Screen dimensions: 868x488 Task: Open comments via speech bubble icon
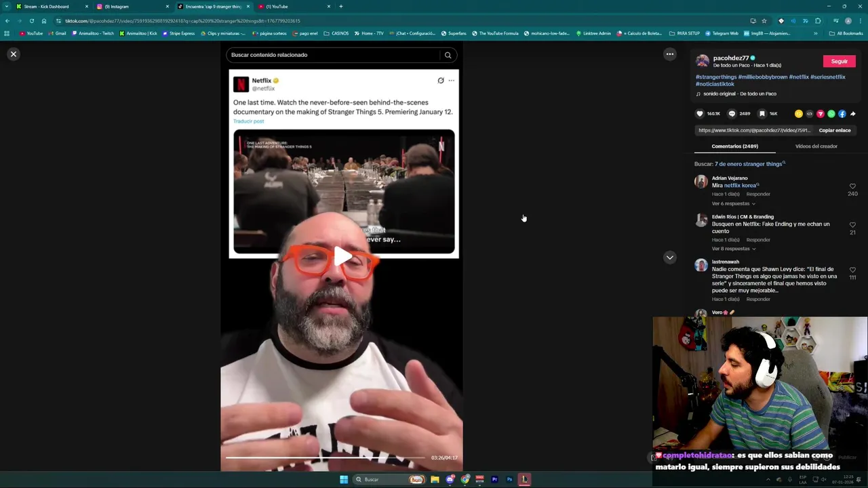click(x=732, y=114)
